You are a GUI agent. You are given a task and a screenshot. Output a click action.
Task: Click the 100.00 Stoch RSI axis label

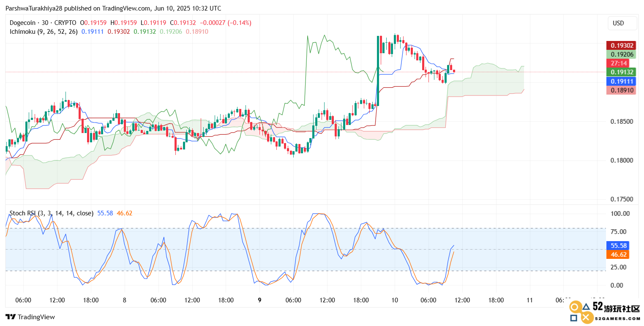(x=619, y=214)
